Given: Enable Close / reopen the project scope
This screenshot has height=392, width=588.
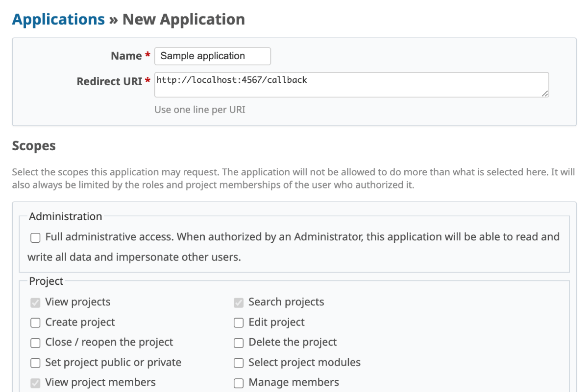Looking at the screenshot, I should click(35, 343).
